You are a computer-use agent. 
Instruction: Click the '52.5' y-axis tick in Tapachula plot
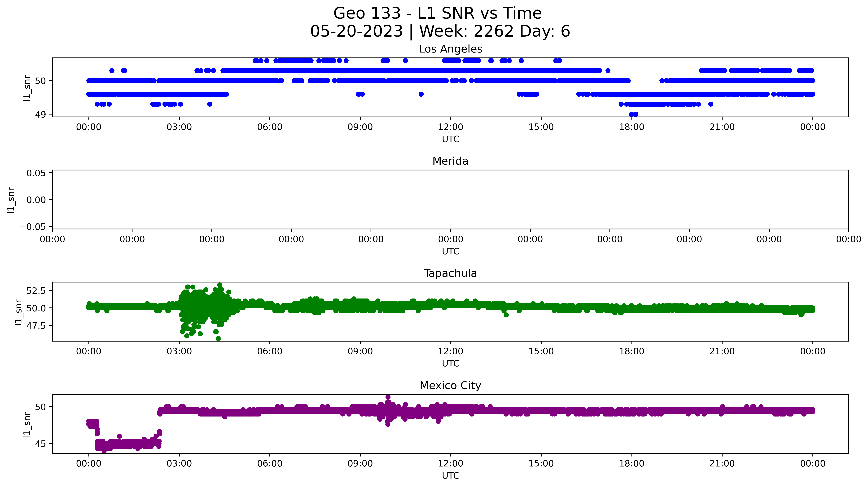[36, 290]
